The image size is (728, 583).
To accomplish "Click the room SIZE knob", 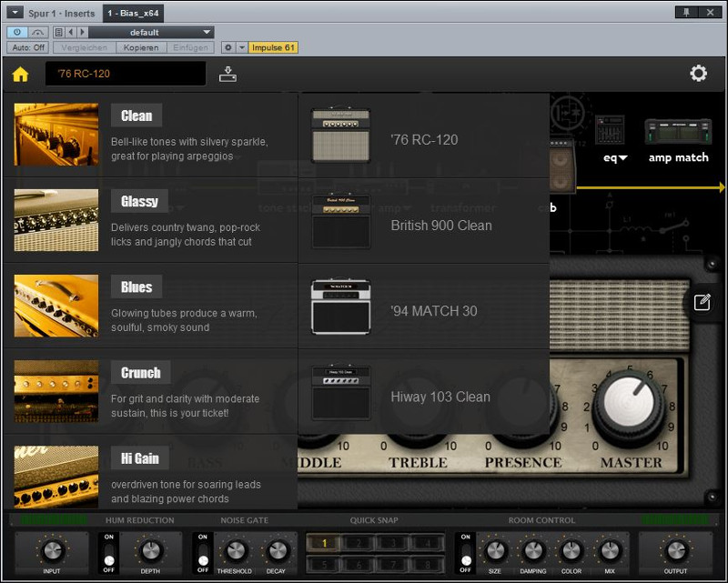I will click(494, 551).
